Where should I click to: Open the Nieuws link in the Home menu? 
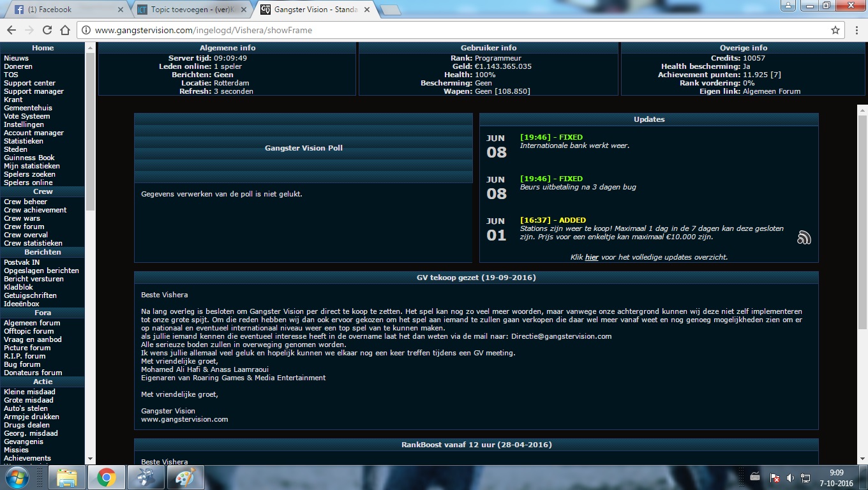[x=16, y=58]
